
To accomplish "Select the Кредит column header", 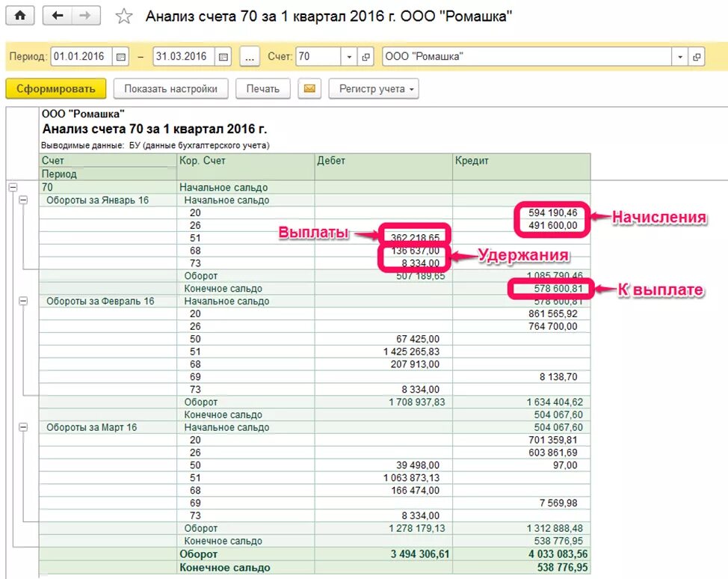I will pos(522,167).
